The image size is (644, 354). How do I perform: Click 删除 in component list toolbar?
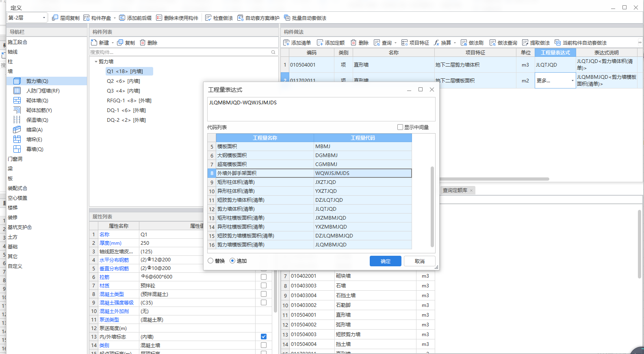pos(149,43)
